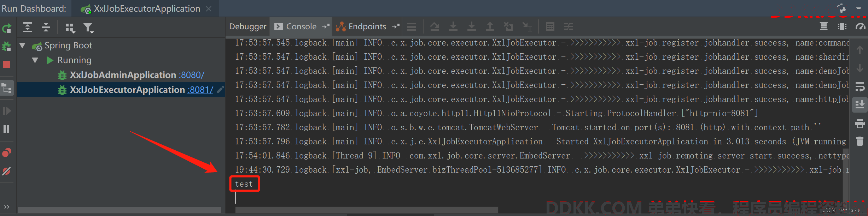Click the Step Out debugger icon
Screen dimensions: 868x216
[x=490, y=26]
